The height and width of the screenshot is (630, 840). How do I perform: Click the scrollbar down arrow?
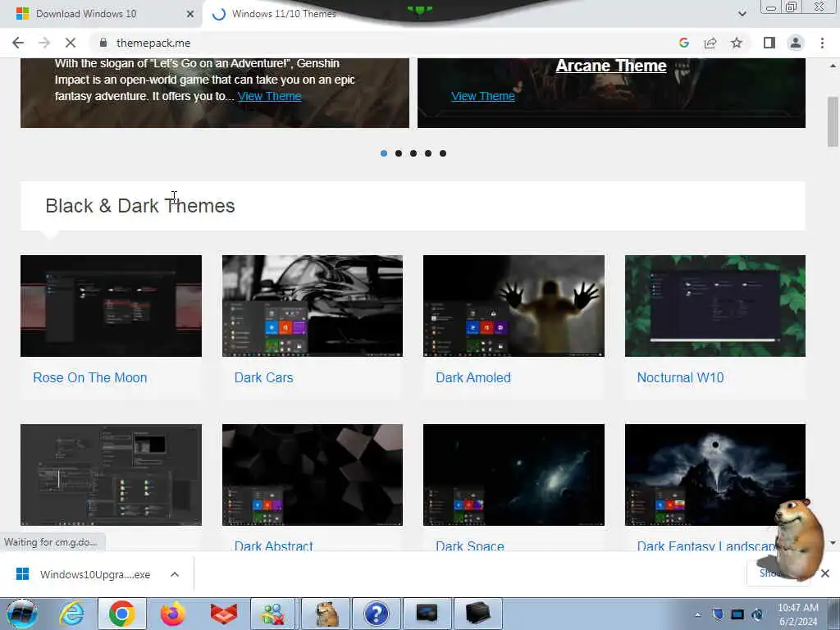tap(833, 543)
